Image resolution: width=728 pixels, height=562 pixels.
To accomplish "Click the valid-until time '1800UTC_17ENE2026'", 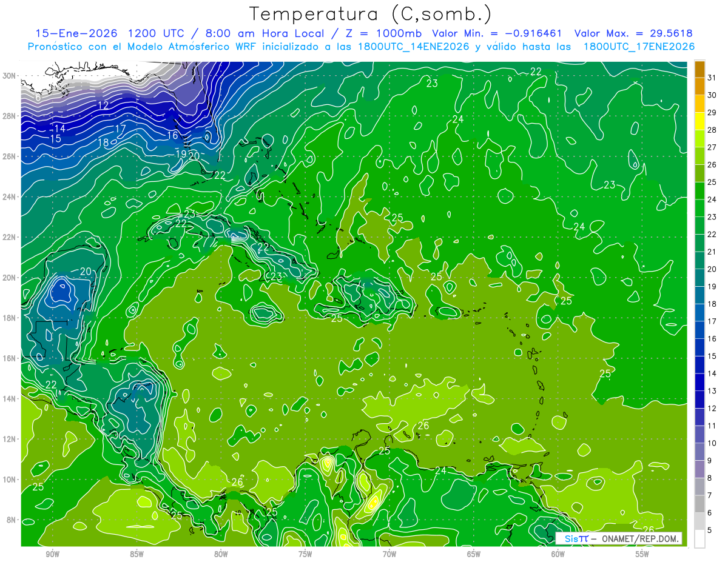I will (x=639, y=47).
